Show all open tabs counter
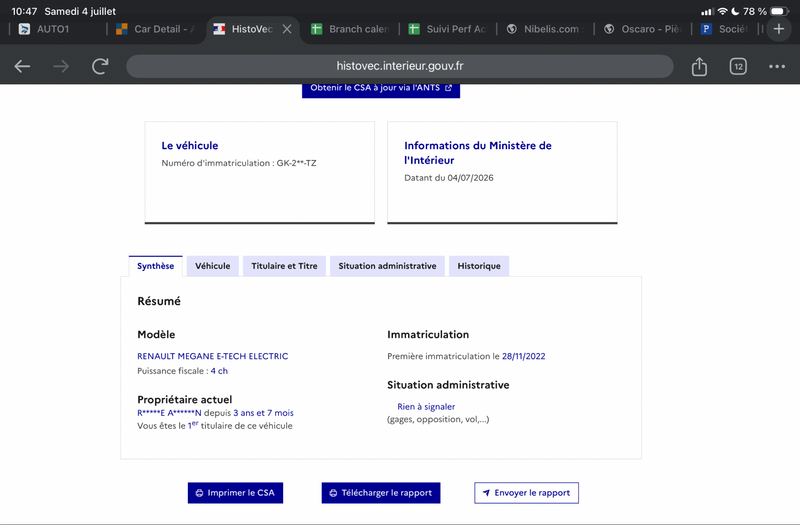 pos(738,66)
